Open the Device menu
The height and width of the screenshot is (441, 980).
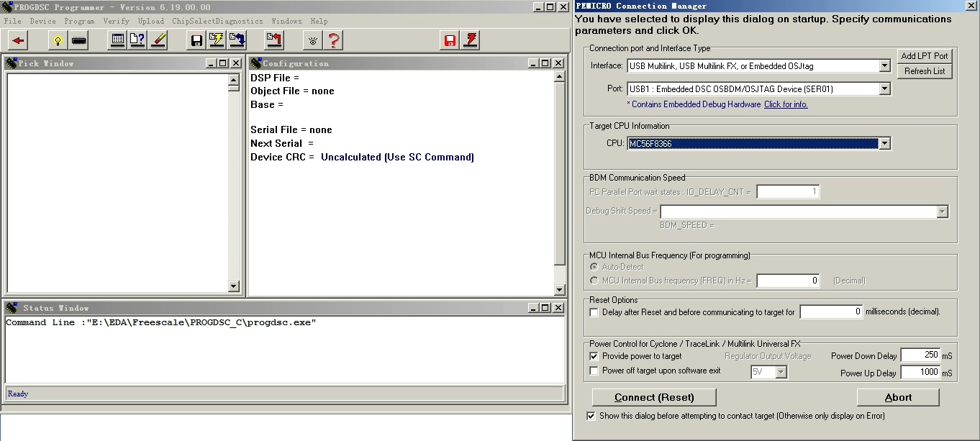[x=42, y=21]
